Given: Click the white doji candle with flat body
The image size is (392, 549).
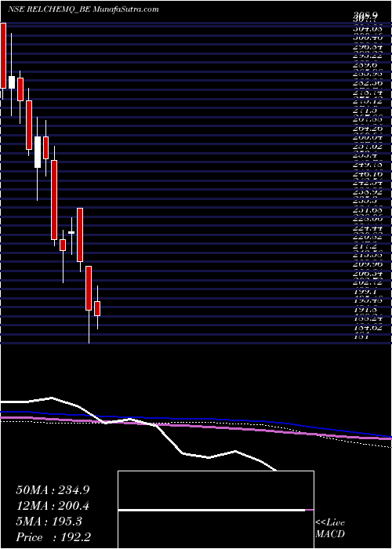Looking at the screenshot, I should tap(72, 232).
